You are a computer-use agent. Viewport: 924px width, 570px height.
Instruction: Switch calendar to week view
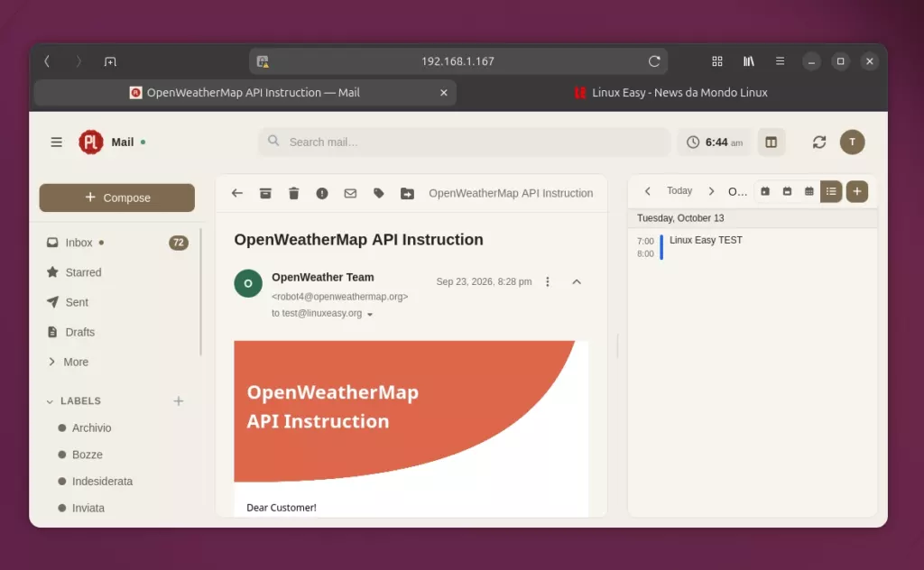coord(787,191)
